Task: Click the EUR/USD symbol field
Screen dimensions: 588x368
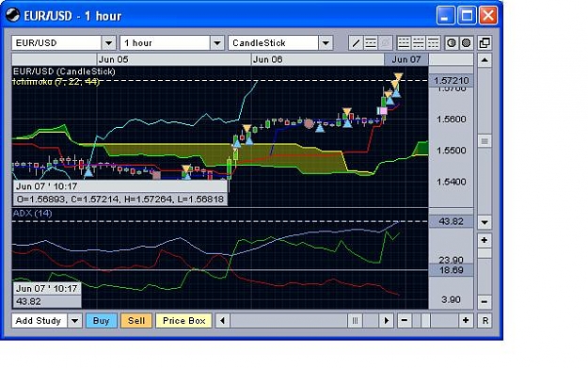Action: (56, 43)
